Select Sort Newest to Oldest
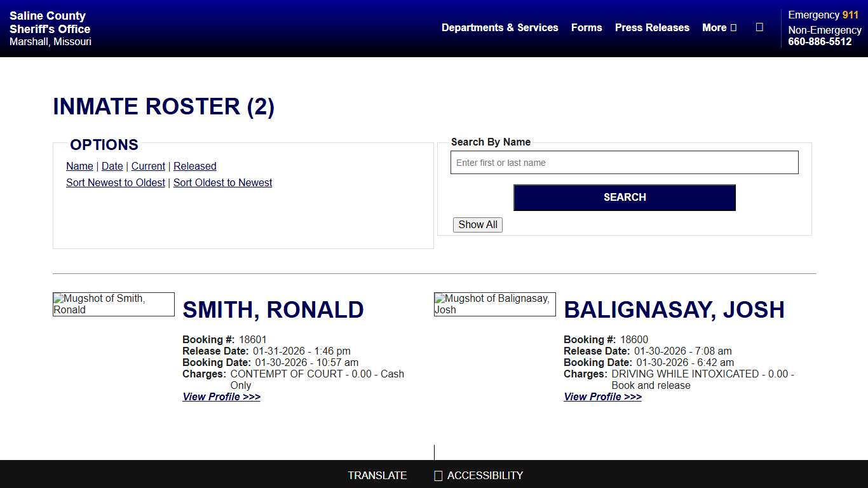This screenshot has width=868, height=488. pos(115,182)
